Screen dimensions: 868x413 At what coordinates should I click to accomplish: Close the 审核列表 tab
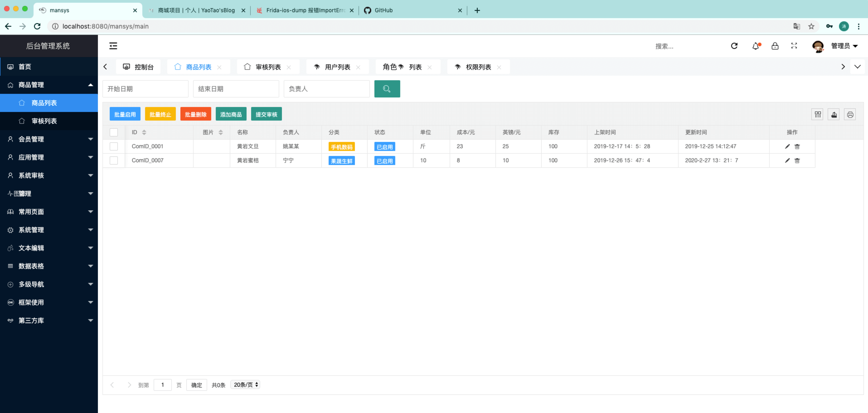[x=289, y=67]
